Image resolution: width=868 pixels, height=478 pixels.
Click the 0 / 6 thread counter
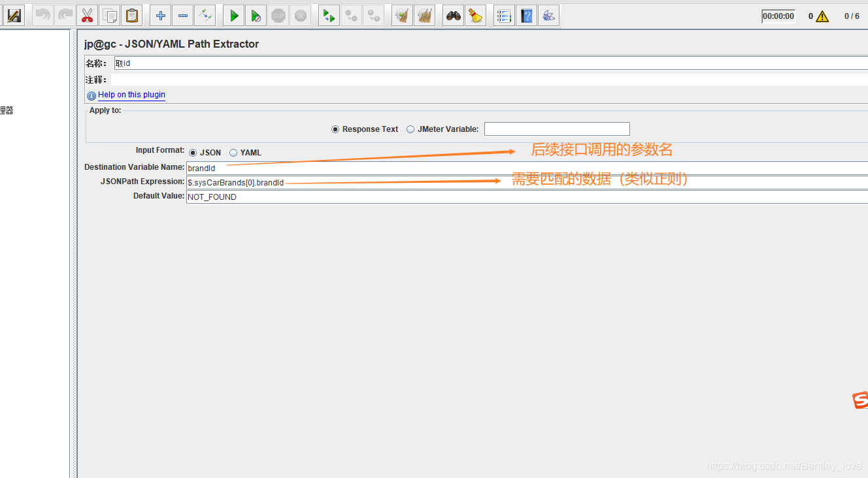point(852,16)
